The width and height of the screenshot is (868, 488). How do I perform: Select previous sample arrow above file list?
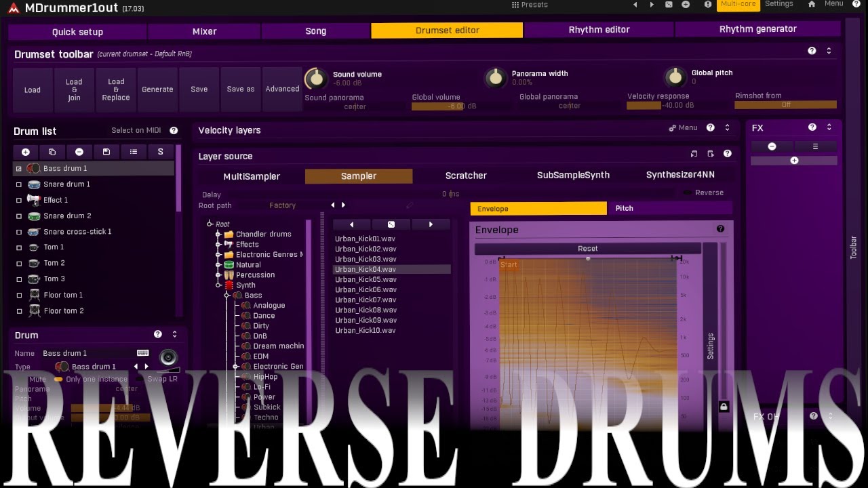[x=351, y=224]
